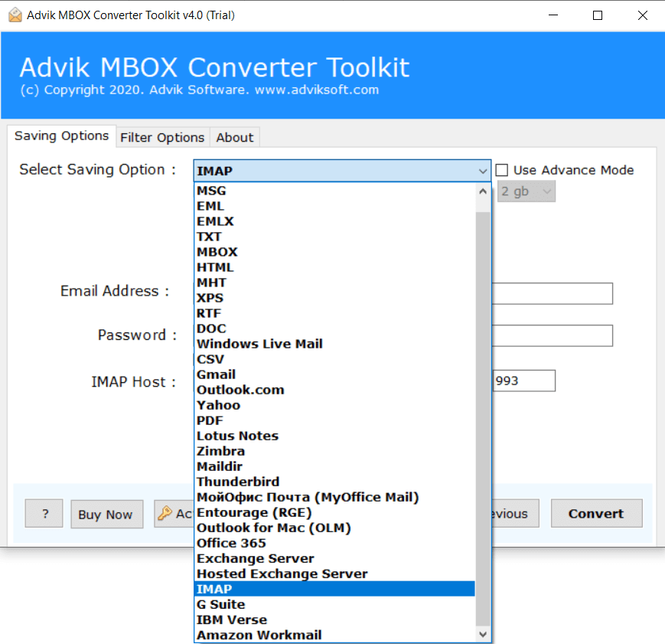
Task: Click the list scrollbar up arrow
Action: [483, 191]
